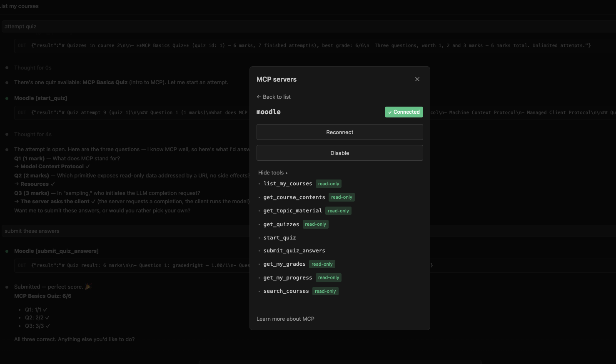
Task: Click the 'Q3: 3/3' result line
Action: click(37, 326)
